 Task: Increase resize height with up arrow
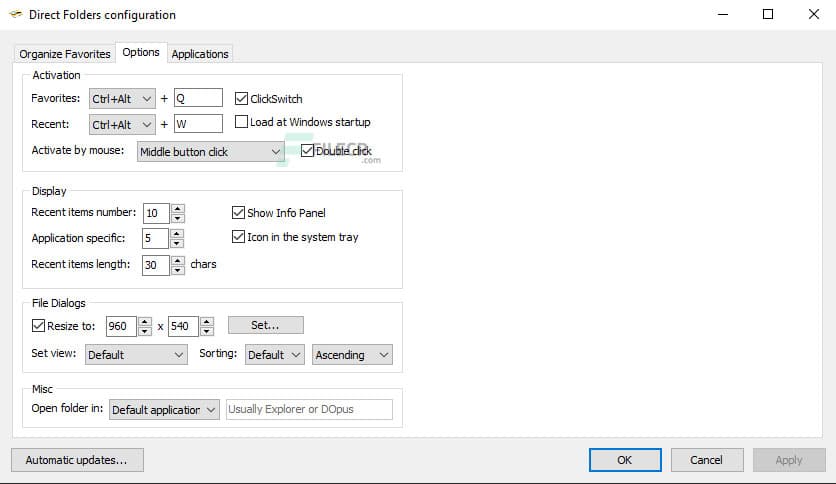click(x=207, y=321)
